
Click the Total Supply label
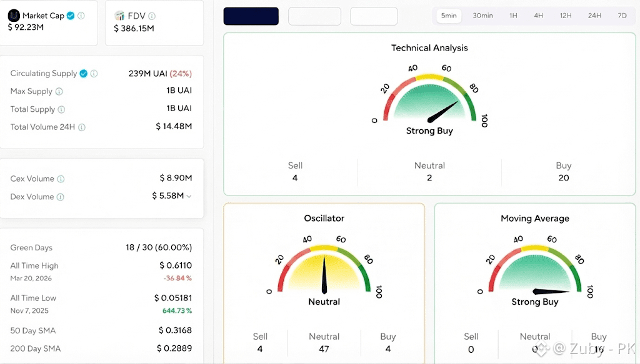click(x=32, y=109)
